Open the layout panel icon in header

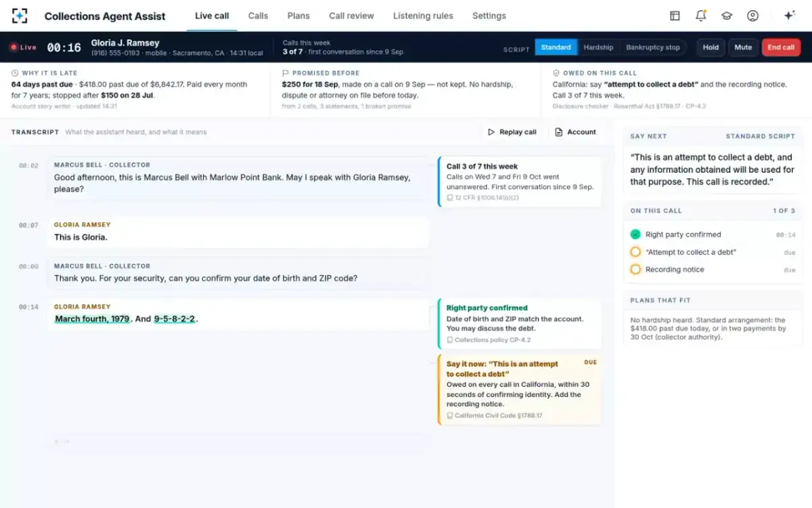click(x=675, y=16)
